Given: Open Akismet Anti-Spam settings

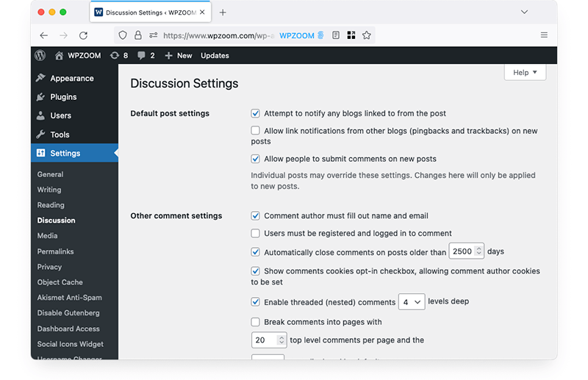Looking at the screenshot, I should click(69, 298).
